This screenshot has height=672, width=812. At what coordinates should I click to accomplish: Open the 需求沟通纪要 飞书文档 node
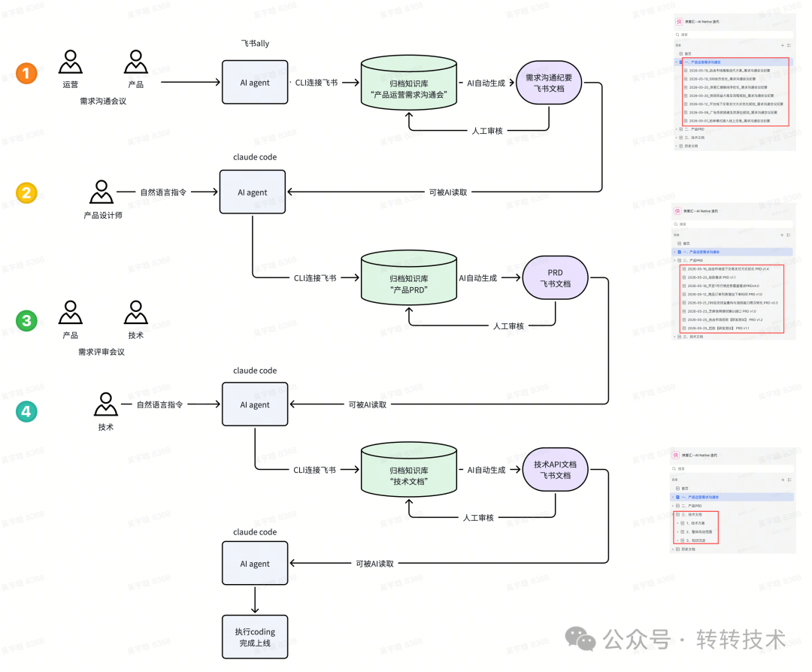point(549,83)
